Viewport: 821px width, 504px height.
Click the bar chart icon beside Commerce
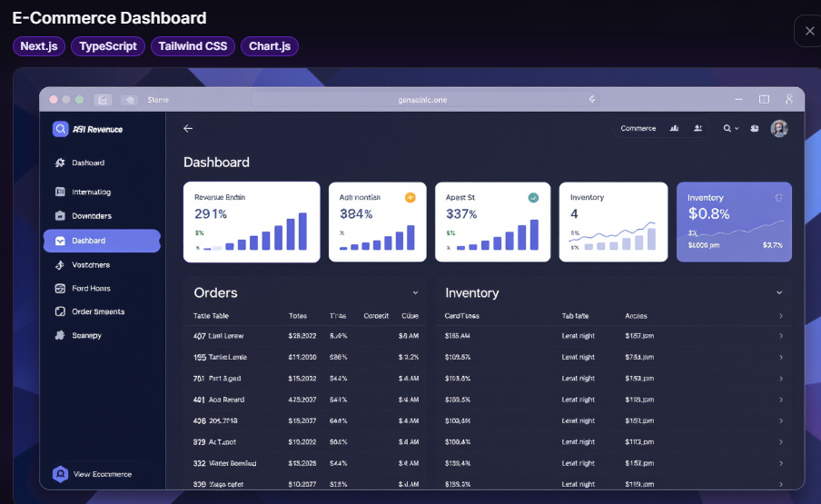coord(675,128)
